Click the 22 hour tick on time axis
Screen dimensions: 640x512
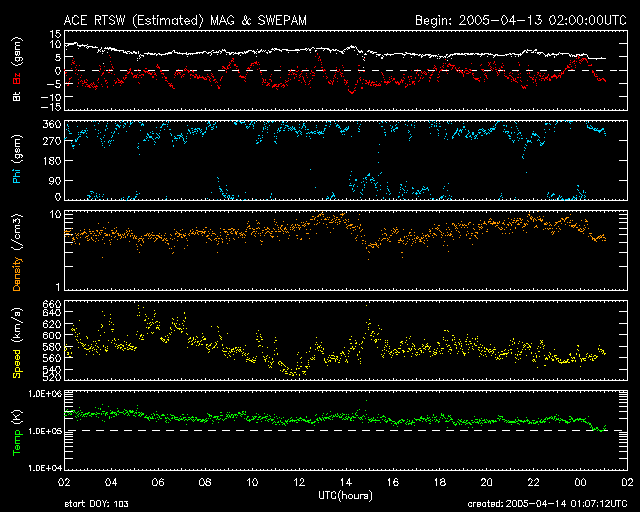534,482
